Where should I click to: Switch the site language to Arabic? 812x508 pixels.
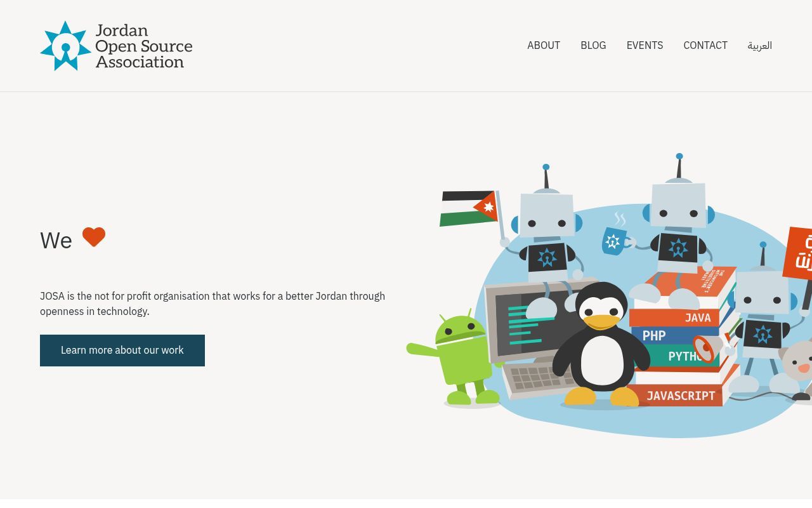coord(760,46)
